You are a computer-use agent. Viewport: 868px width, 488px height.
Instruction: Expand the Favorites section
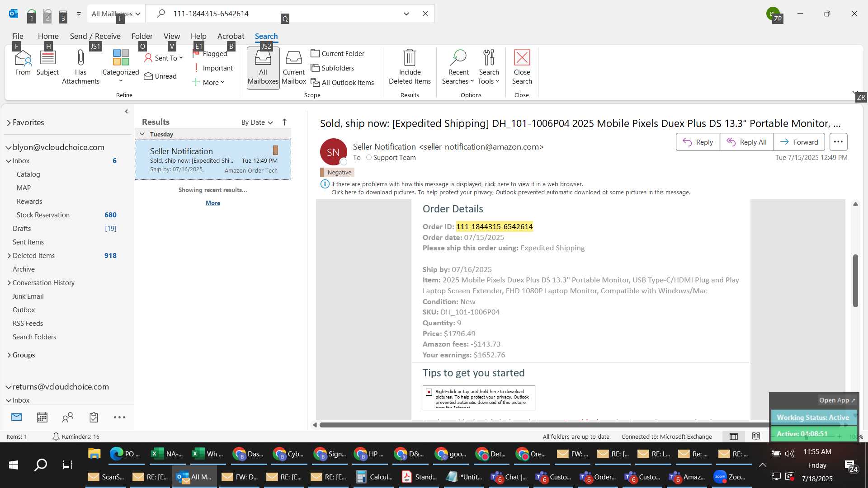[x=9, y=122]
